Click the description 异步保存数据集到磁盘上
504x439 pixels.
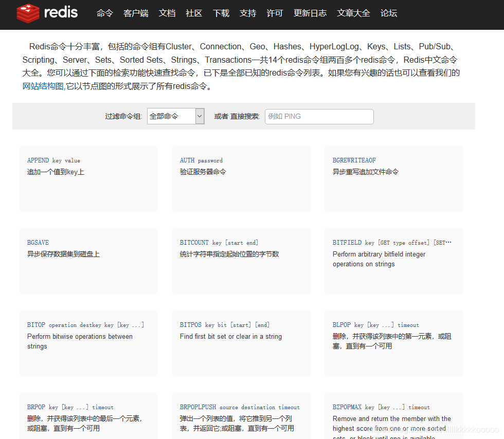tap(63, 254)
